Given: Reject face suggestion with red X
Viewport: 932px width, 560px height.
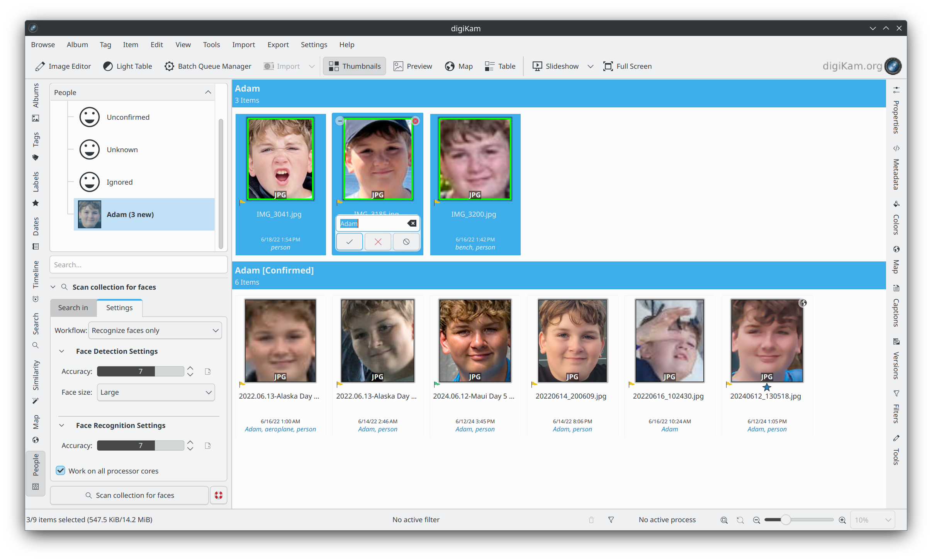Looking at the screenshot, I should click(378, 242).
